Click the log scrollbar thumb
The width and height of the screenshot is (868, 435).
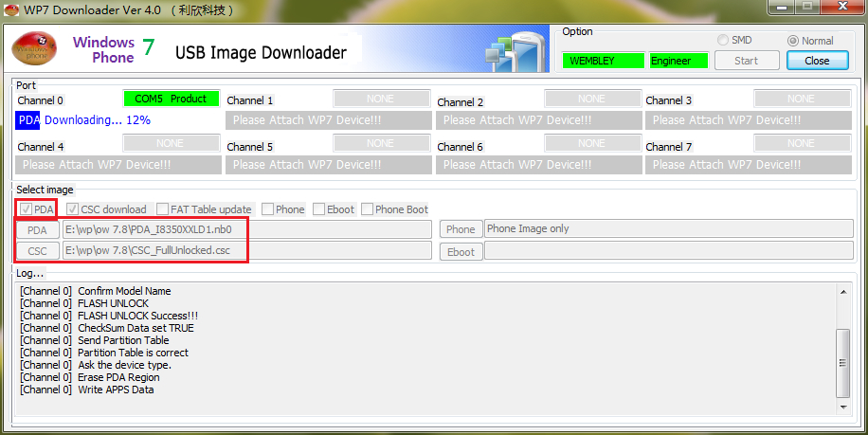tap(843, 363)
